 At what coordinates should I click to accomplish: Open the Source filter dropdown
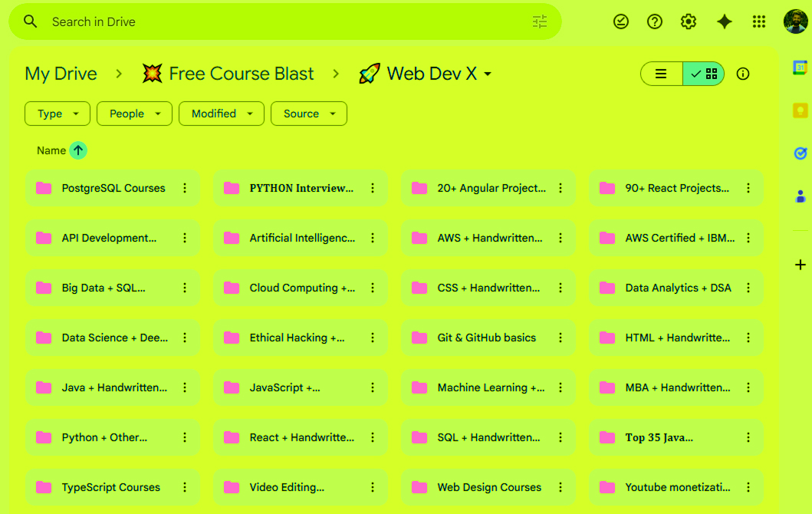click(x=309, y=114)
